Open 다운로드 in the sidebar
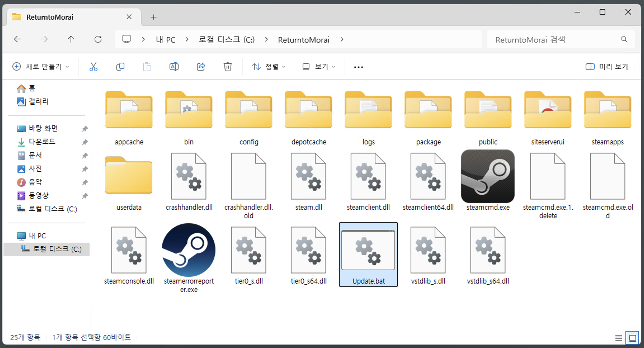644x348 pixels. click(x=42, y=142)
